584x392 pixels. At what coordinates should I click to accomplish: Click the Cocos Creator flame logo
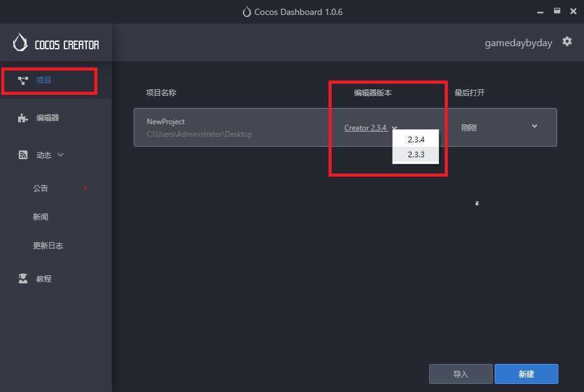(x=20, y=42)
